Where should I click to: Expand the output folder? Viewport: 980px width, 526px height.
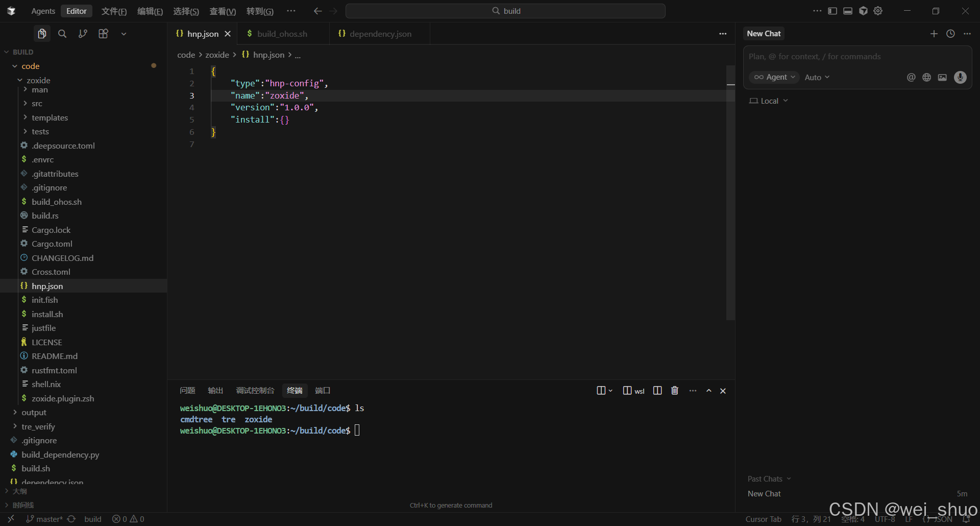pos(15,412)
